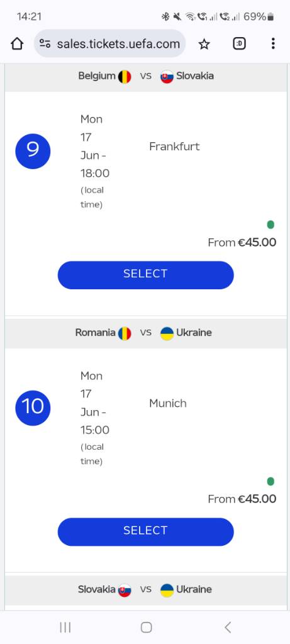This screenshot has width=290, height=644.
Task: Click the blue match number 10 badge
Action: pos(33,408)
